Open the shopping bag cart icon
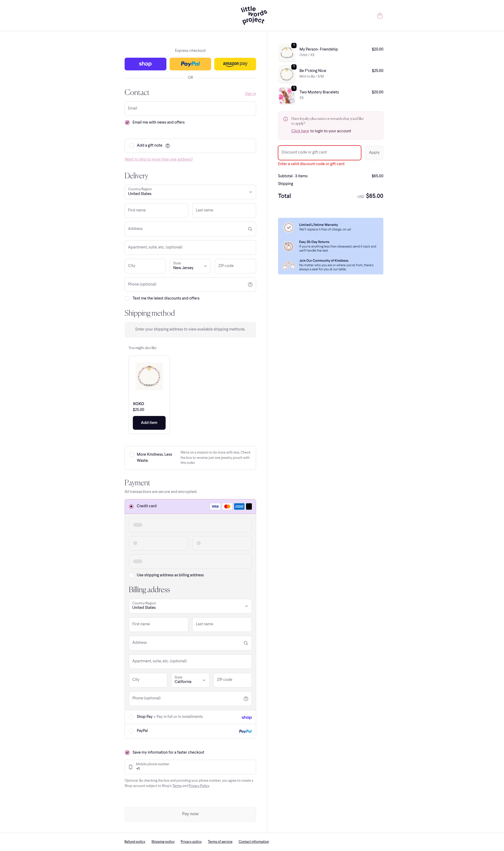 380,16
